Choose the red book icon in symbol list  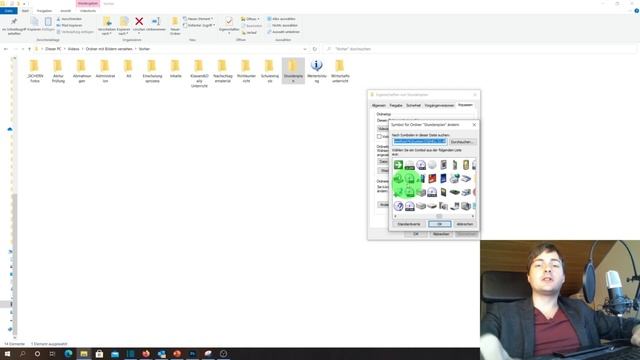pos(432,178)
